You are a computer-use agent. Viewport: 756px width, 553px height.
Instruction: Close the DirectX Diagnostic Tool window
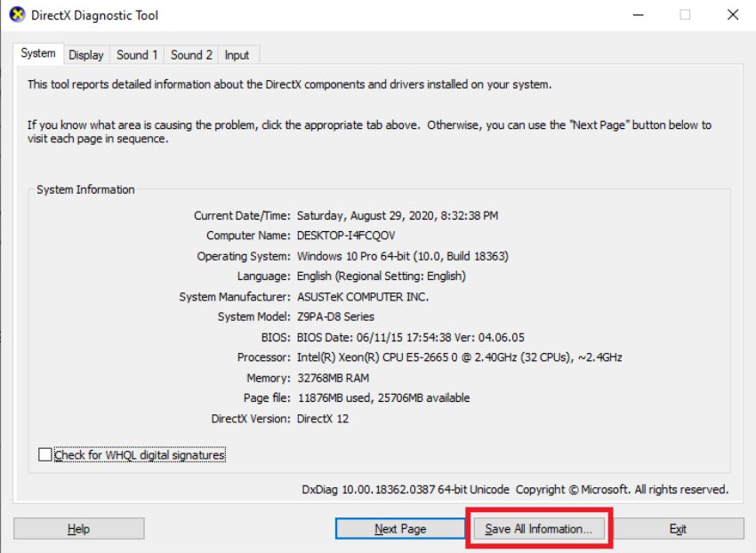(x=733, y=15)
